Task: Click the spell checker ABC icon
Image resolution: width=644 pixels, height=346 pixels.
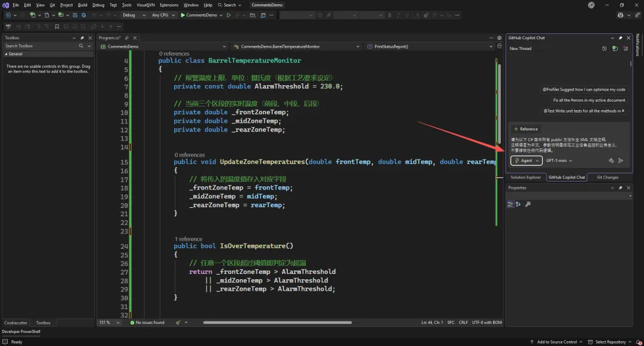Action: [8, 27]
